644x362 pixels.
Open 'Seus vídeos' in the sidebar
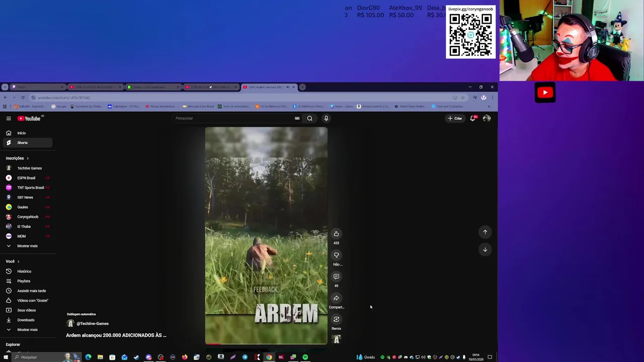28,310
